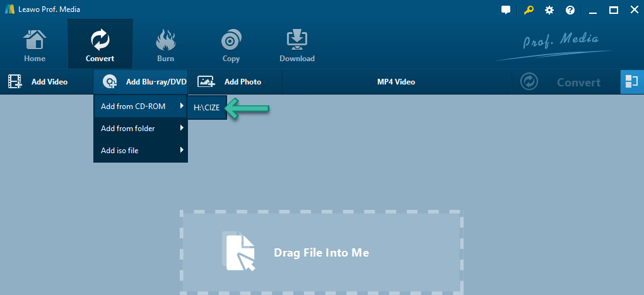Click the Add Blu-ray/DVD disc icon
Image resolution: width=644 pixels, height=295 pixels.
(x=110, y=82)
